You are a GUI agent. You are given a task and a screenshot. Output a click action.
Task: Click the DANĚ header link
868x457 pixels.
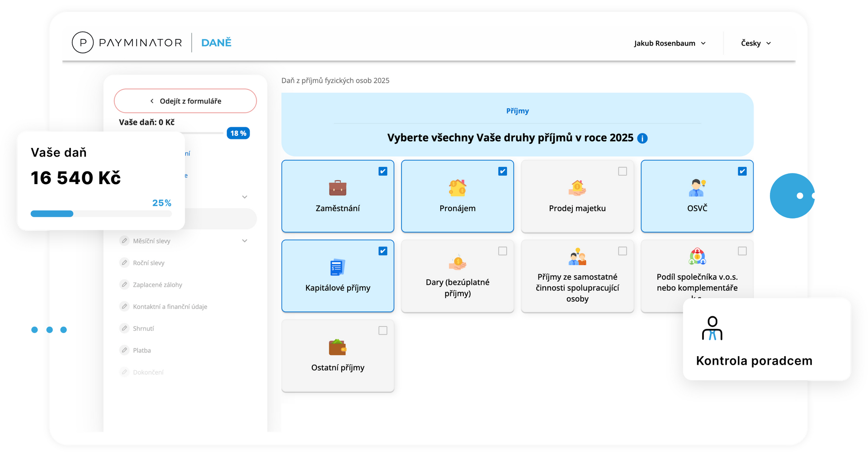(216, 43)
